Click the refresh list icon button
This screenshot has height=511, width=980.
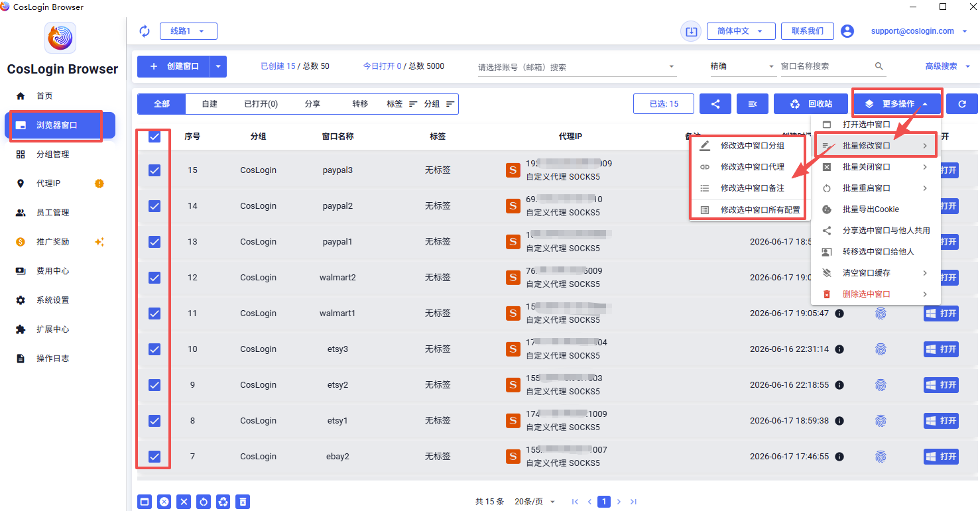point(962,104)
